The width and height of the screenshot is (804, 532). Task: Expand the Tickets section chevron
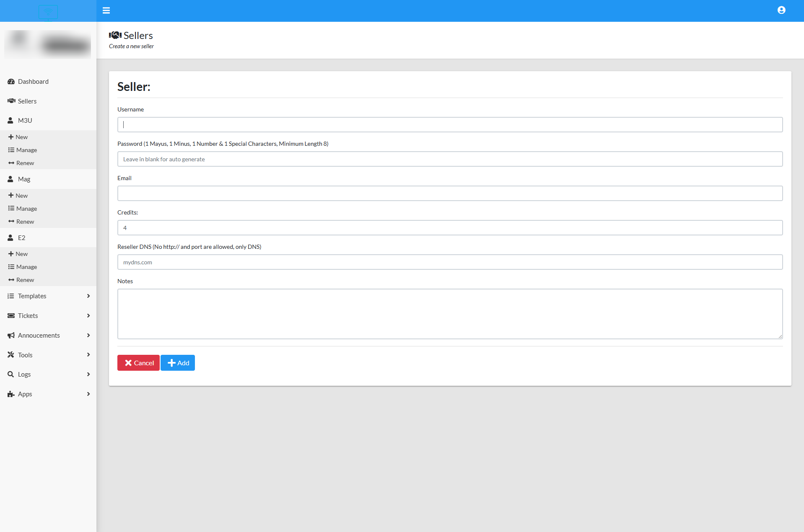(88, 315)
